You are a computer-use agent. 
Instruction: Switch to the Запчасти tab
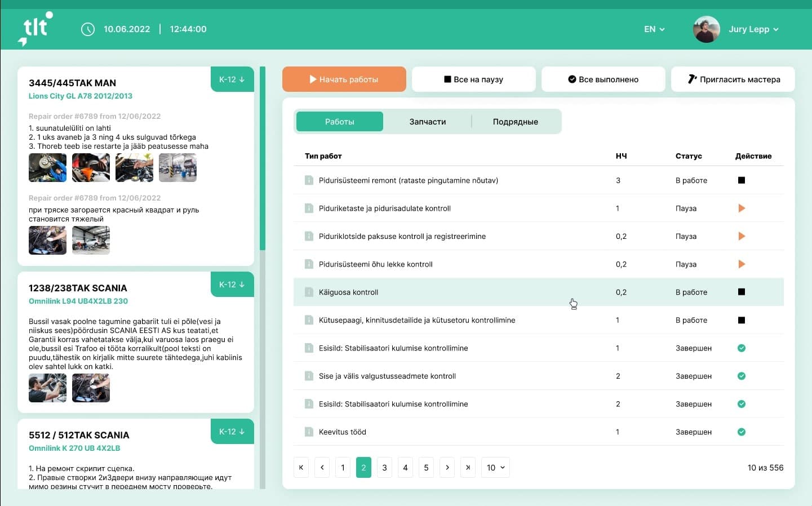[427, 122]
